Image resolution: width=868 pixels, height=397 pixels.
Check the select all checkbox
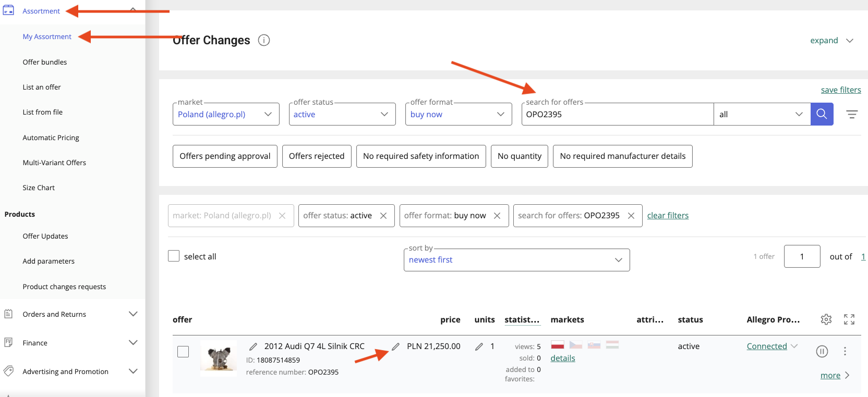click(x=174, y=256)
